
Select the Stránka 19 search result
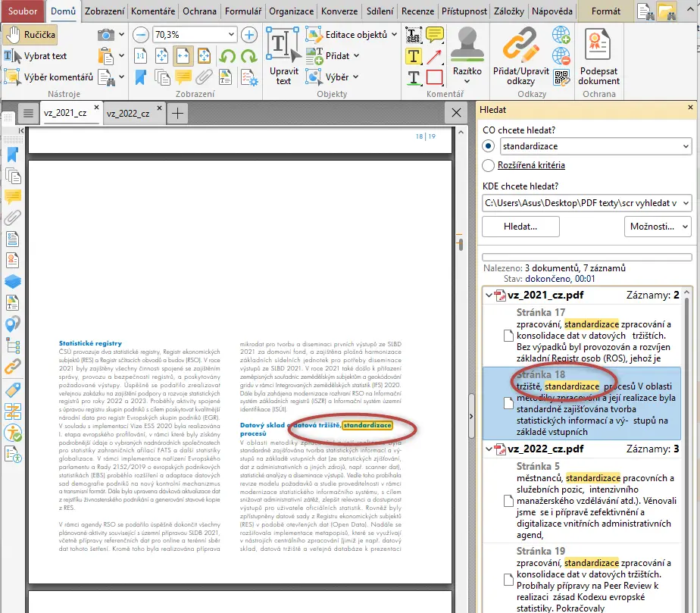click(582, 579)
